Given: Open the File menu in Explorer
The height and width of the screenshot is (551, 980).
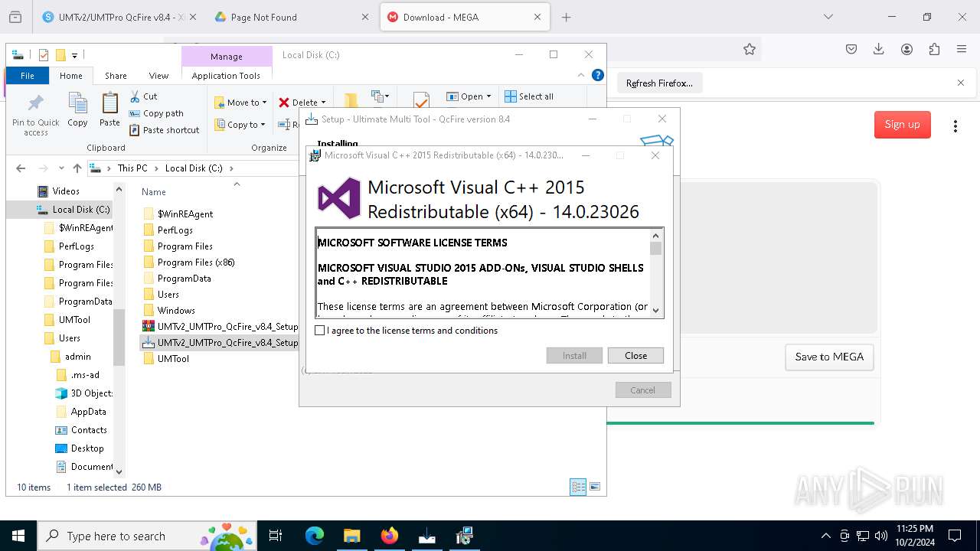Looking at the screenshot, I should point(28,76).
